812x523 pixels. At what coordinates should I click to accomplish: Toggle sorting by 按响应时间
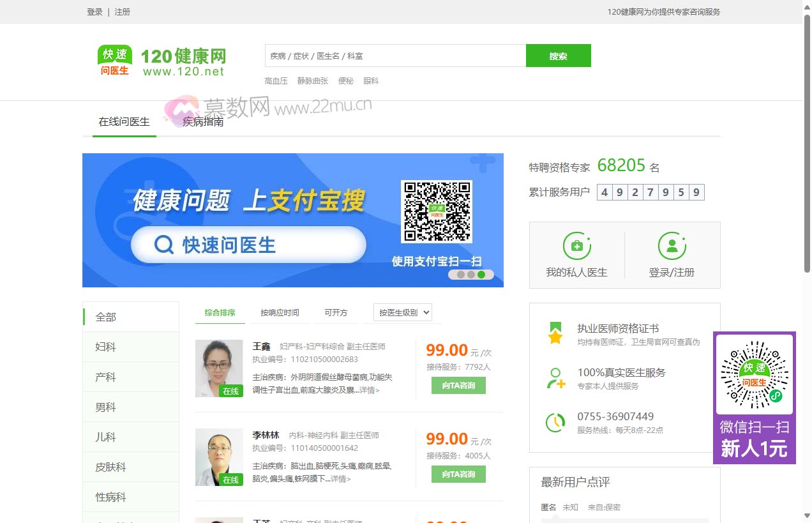(x=281, y=313)
